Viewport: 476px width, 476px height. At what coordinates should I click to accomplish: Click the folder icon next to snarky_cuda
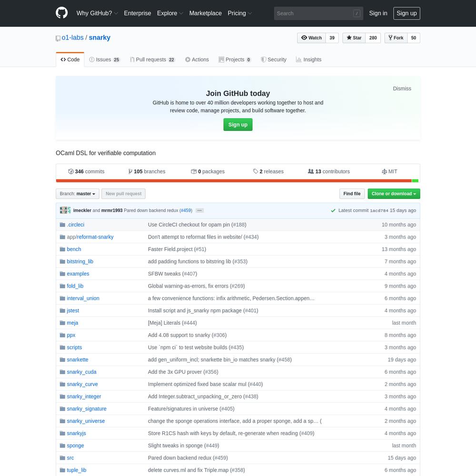click(62, 372)
